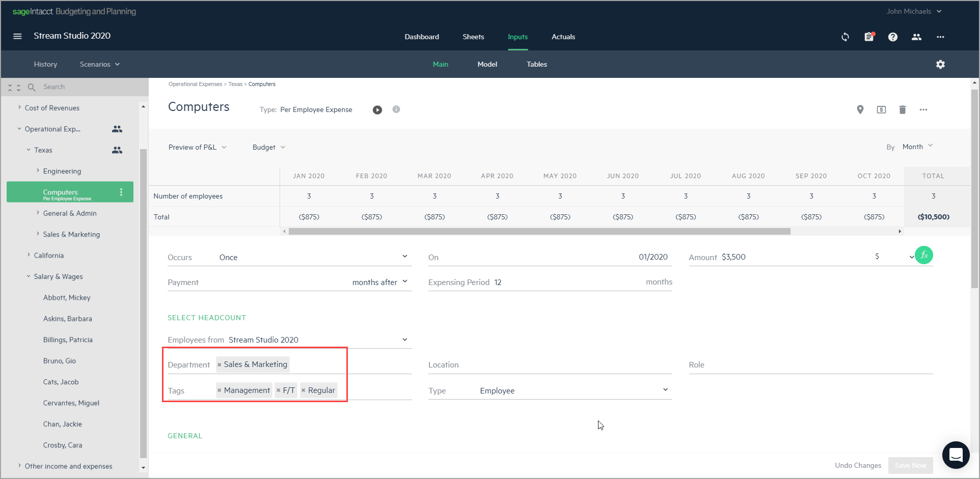Viewport: 980px width, 479px height.
Task: Select the Abbott, Mickey employee
Action: pos(67,297)
